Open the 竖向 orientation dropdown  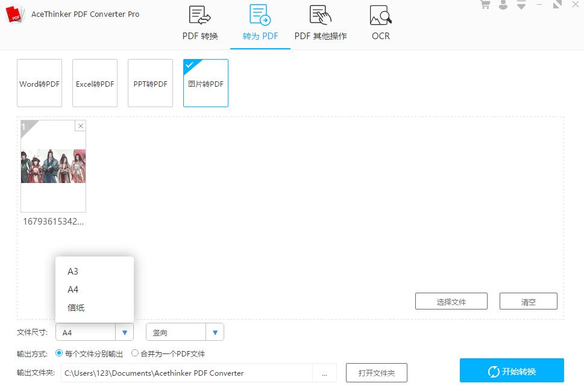(215, 332)
